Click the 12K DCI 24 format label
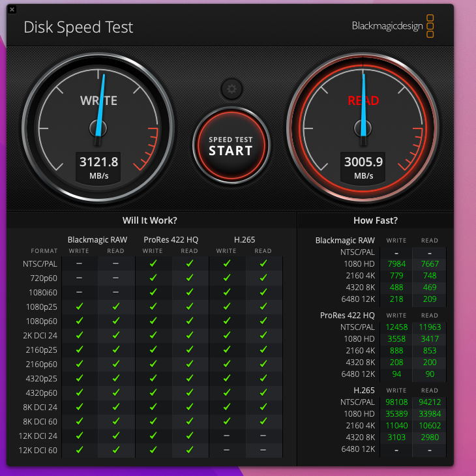The height and width of the screenshot is (476, 476). click(x=38, y=436)
